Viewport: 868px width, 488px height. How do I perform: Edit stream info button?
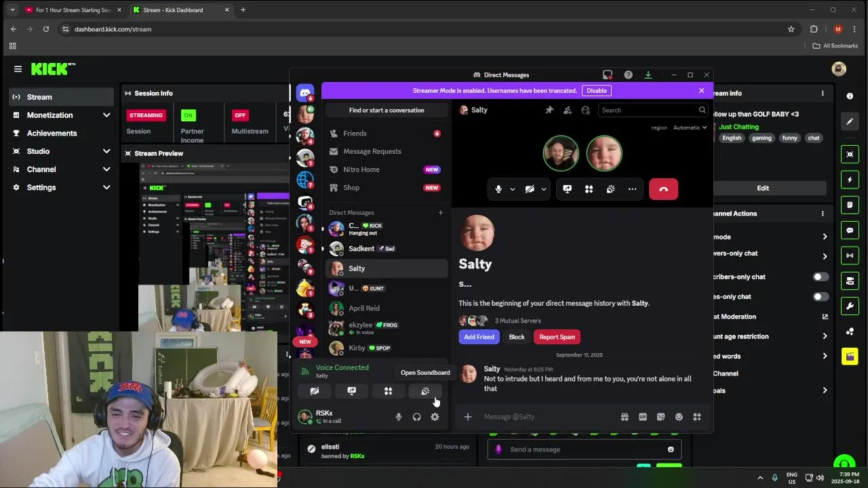point(763,188)
